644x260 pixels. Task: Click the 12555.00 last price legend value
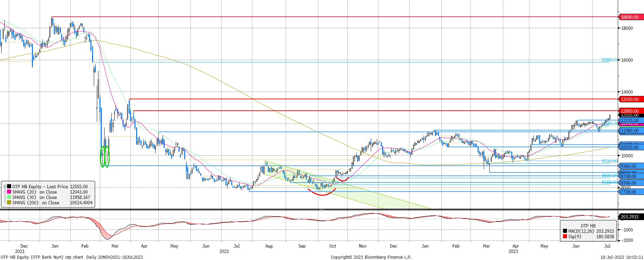point(79,187)
